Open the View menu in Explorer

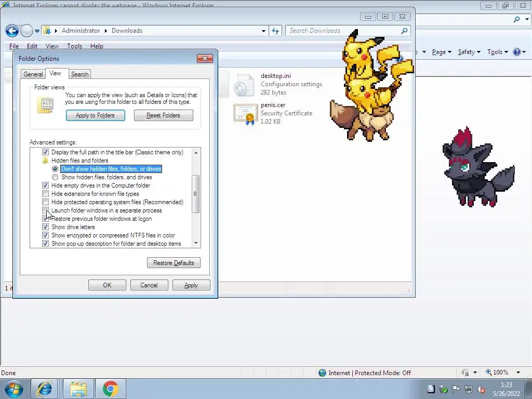point(52,46)
